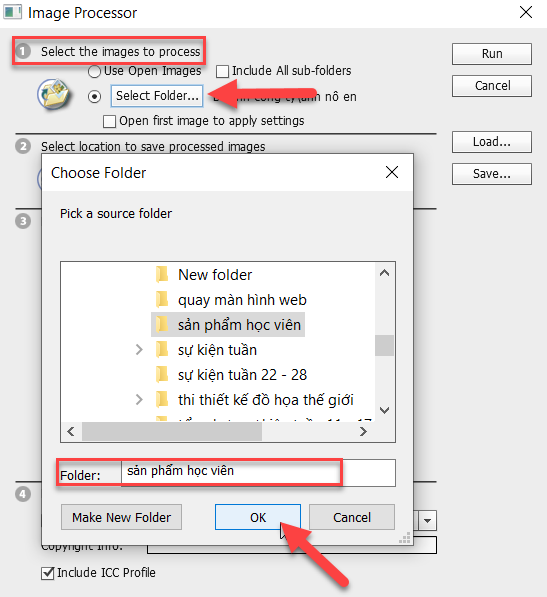Click Make New Folder button
The height and width of the screenshot is (597, 547).
(121, 517)
